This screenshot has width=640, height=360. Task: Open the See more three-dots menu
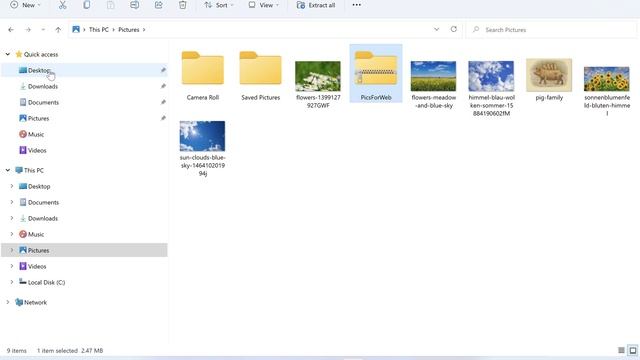point(356,5)
